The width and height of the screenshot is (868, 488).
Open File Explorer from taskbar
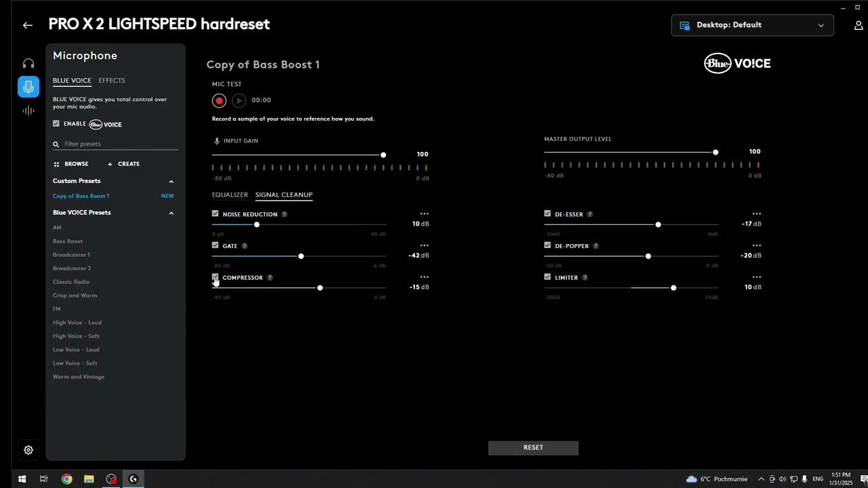[89, 479]
